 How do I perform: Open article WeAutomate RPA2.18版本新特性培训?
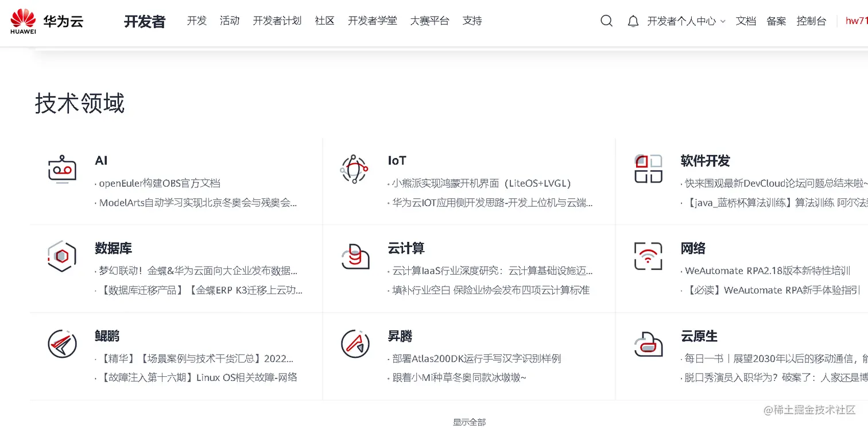point(768,271)
